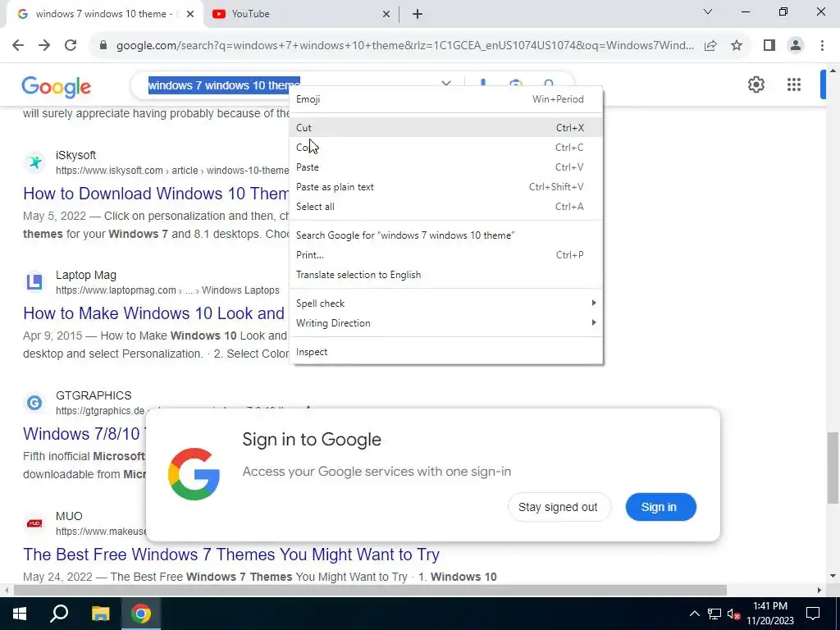This screenshot has height=630, width=840.
Task: Expand the Spell check submenu
Action: (445, 304)
